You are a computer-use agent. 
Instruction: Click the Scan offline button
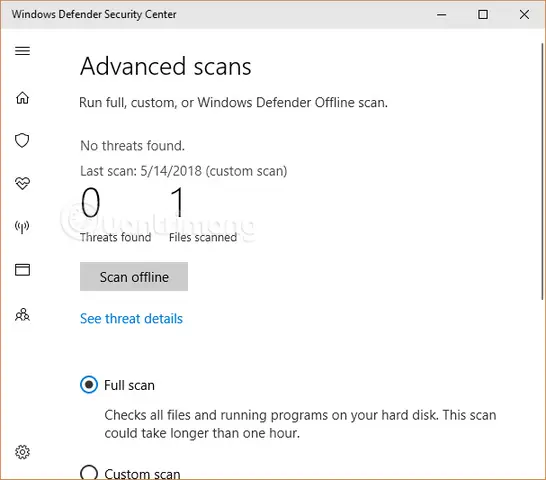point(134,277)
